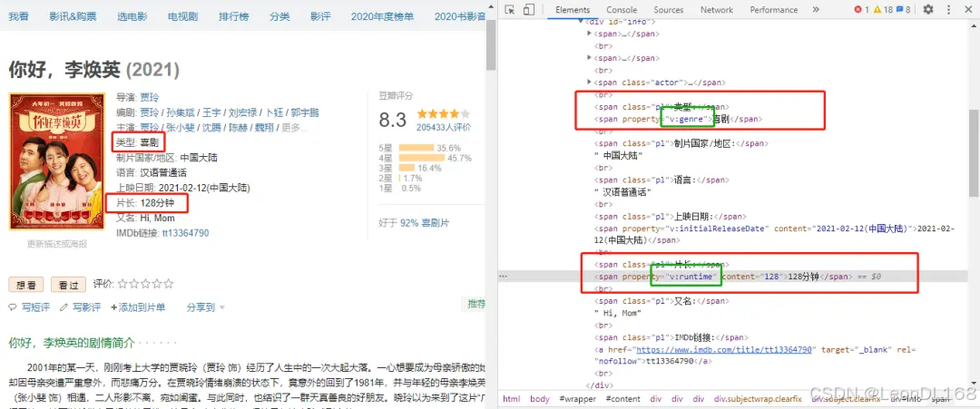Expand the second collapsed span node
Screen dimensions: 980x409
tap(590, 58)
